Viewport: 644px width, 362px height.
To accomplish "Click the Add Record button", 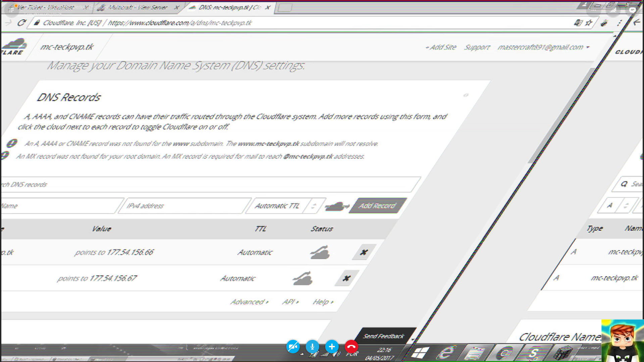I will 378,206.
